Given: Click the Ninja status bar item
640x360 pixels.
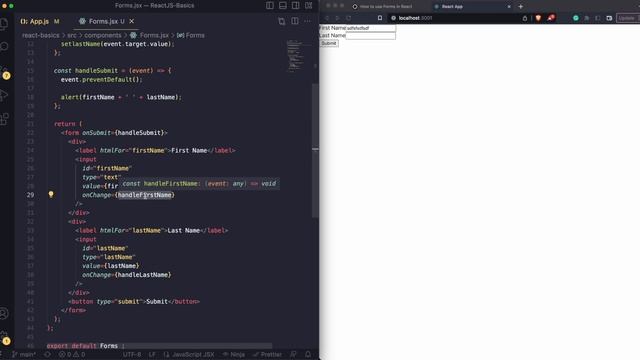Looking at the screenshot, I should pos(234,355).
